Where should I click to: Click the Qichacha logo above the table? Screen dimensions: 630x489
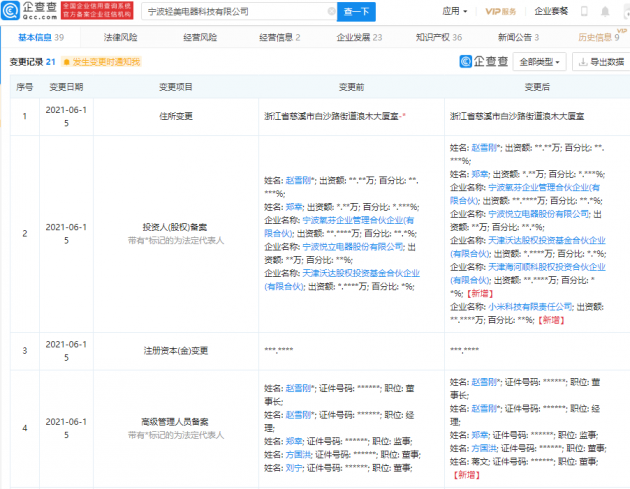click(x=484, y=61)
